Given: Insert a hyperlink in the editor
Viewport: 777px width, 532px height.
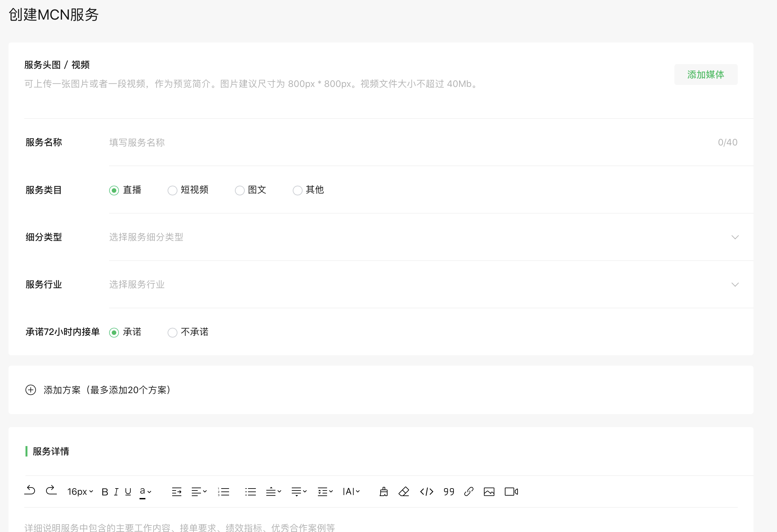Looking at the screenshot, I should tap(469, 491).
